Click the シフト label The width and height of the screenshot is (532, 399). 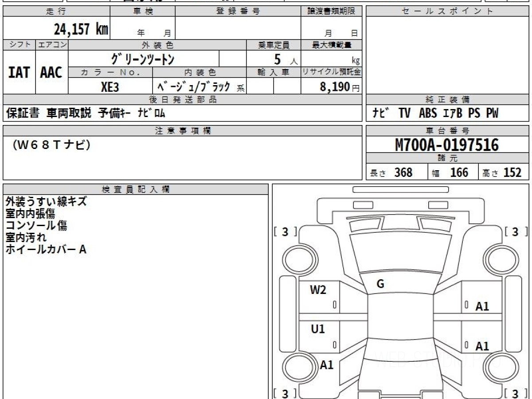(x=19, y=45)
